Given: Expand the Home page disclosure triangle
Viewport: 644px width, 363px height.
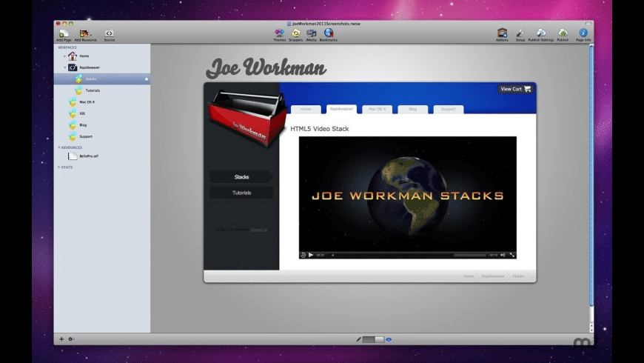Looking at the screenshot, I should coord(64,56).
